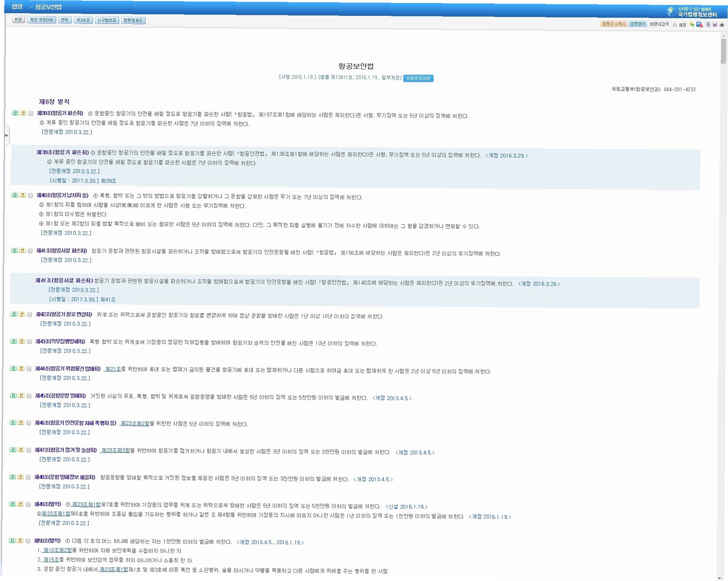
Task: Toggle Hanja display with 漢 icon
Action: coord(708,24)
